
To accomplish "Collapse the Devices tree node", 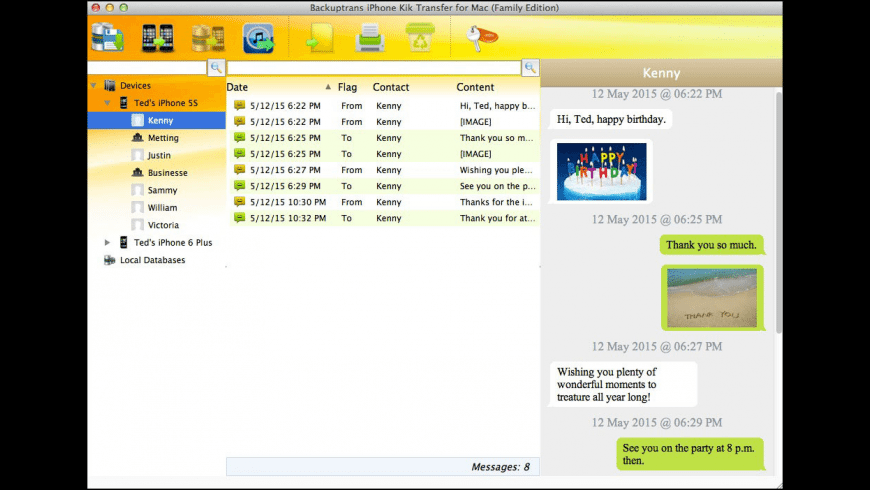I will pos(93,85).
